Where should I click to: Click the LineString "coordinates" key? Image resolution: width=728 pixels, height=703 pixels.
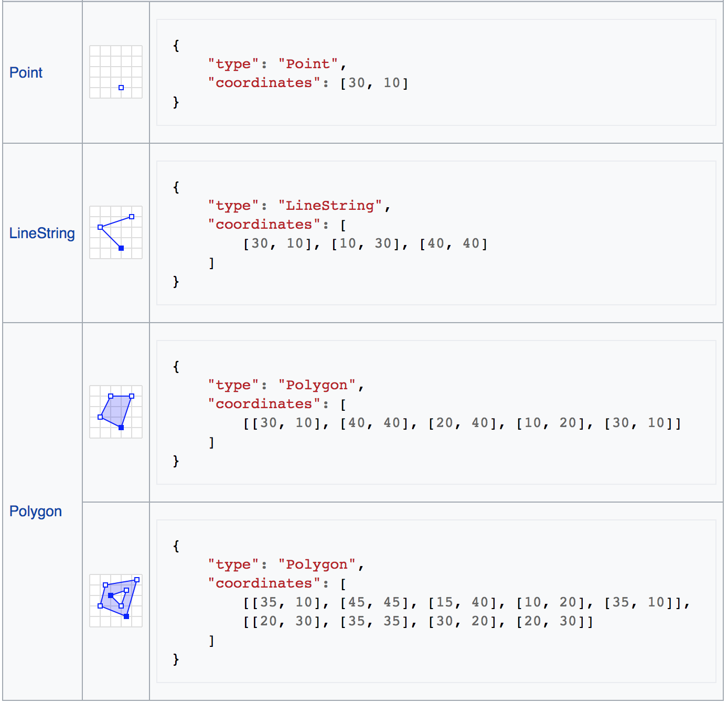[264, 225]
